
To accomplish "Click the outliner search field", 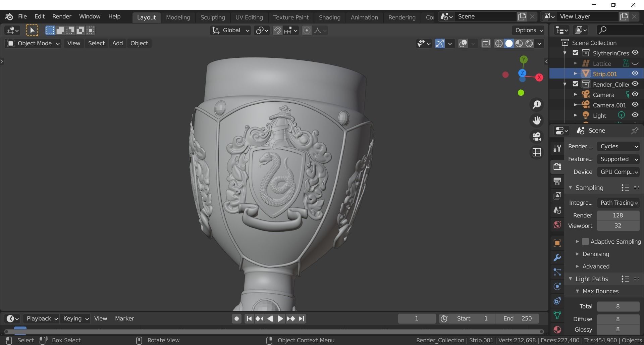I will 620,30.
